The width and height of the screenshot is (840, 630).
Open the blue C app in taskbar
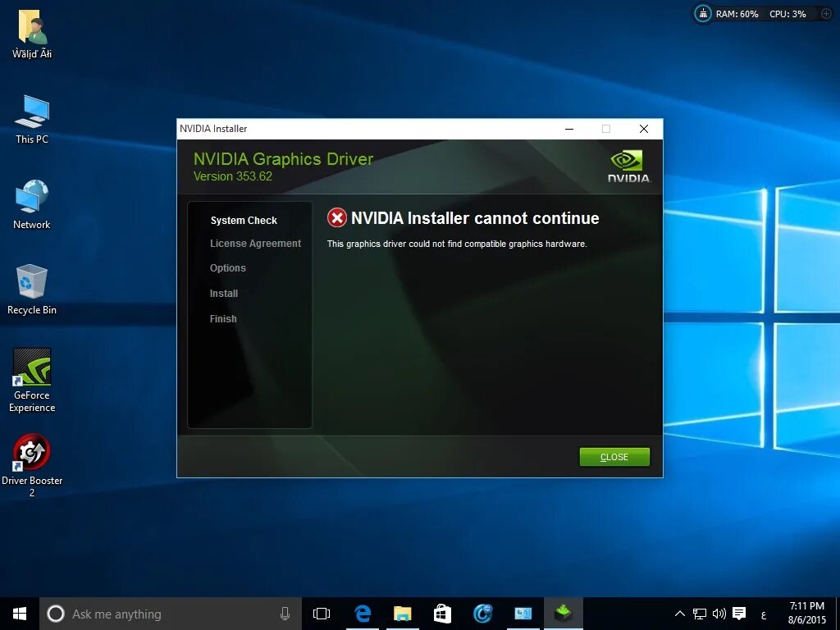coord(482,614)
